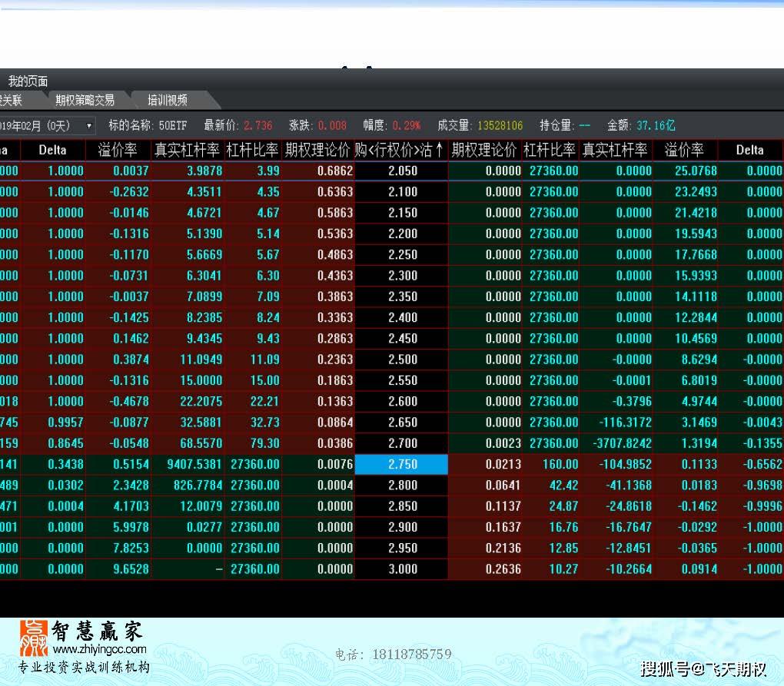Image resolution: width=784 pixels, height=686 pixels.
Task: Select the 2.500 strike price row
Action: click(401, 360)
